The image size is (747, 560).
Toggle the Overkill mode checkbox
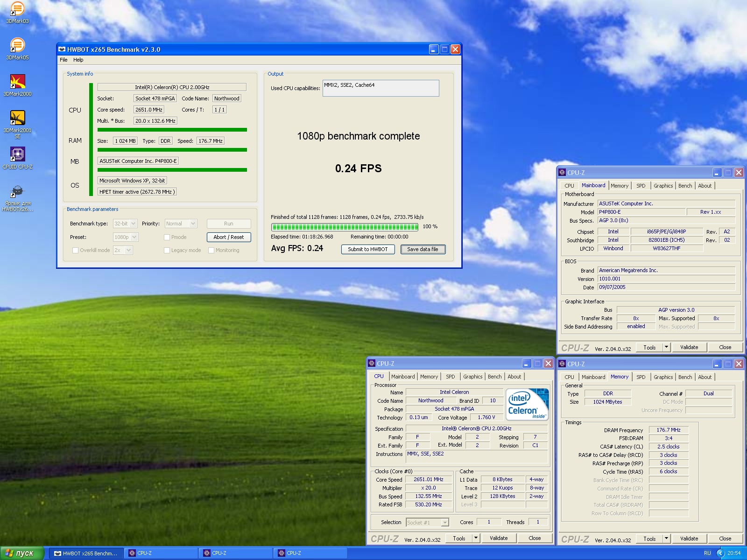coord(75,250)
